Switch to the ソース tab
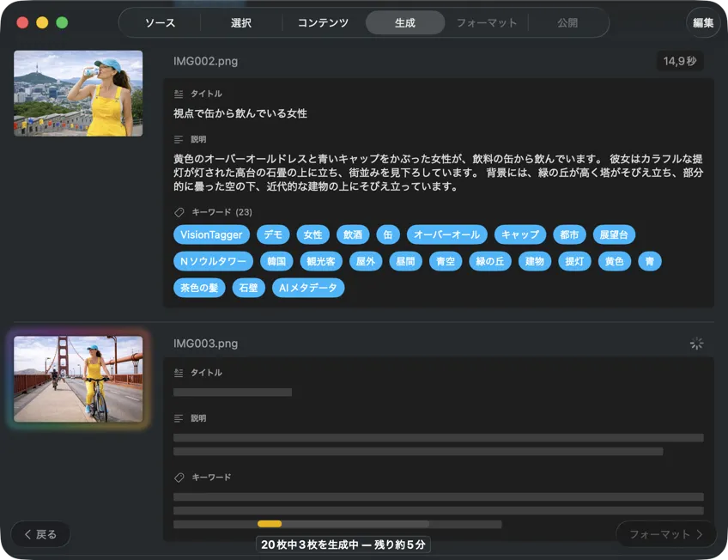The width and height of the screenshot is (728, 560). click(159, 22)
